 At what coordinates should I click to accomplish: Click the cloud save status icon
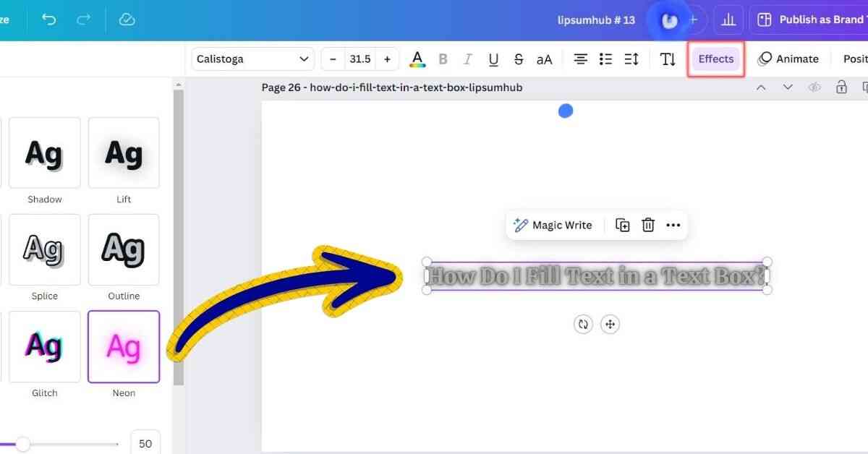tap(127, 20)
